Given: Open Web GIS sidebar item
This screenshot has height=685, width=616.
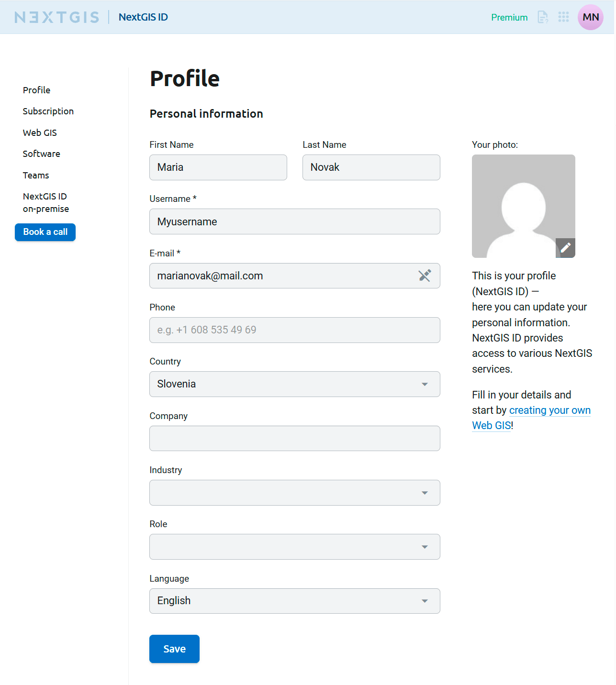Looking at the screenshot, I should (40, 133).
